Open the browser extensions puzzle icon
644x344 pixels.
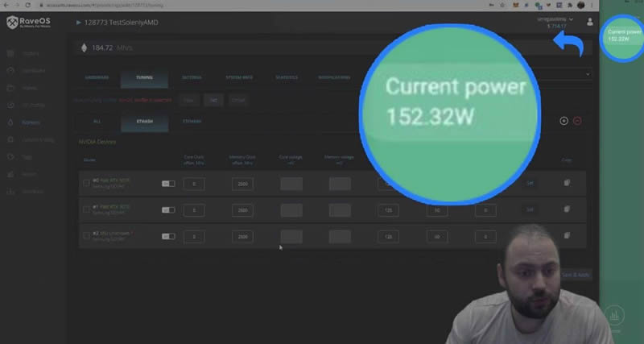570,5
